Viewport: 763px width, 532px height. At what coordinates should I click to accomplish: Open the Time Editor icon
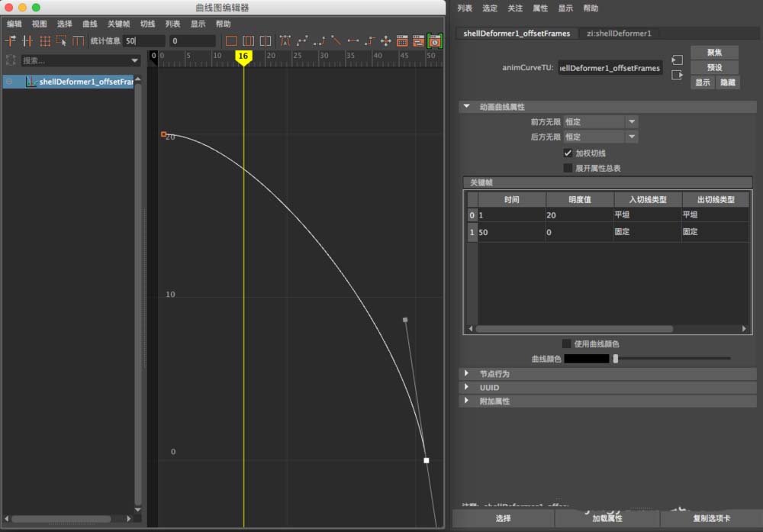pyautogui.click(x=435, y=41)
